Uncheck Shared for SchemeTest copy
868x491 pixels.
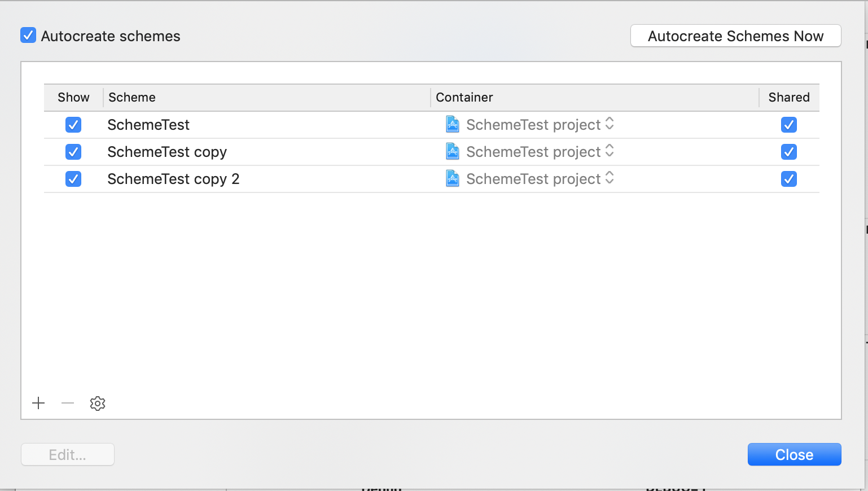[788, 152]
